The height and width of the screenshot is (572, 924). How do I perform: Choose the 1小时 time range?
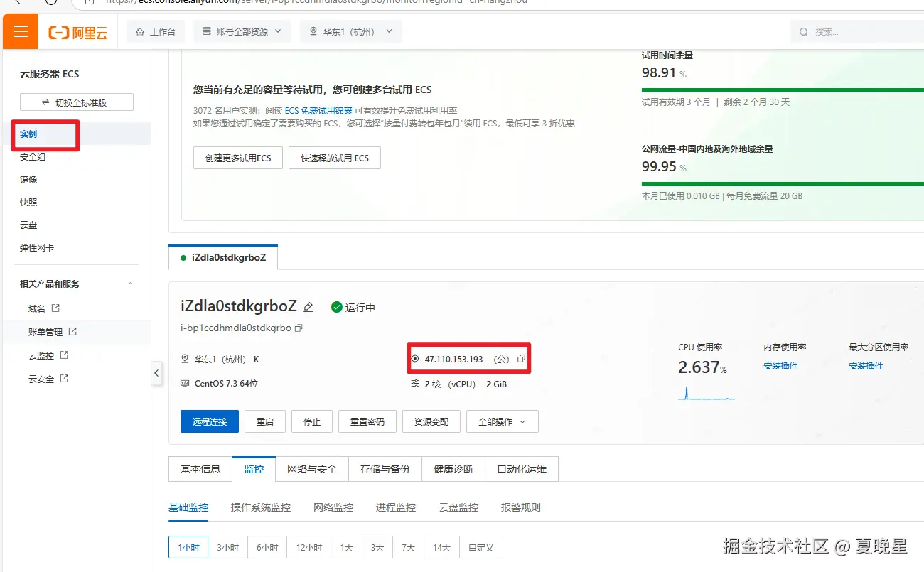click(188, 547)
